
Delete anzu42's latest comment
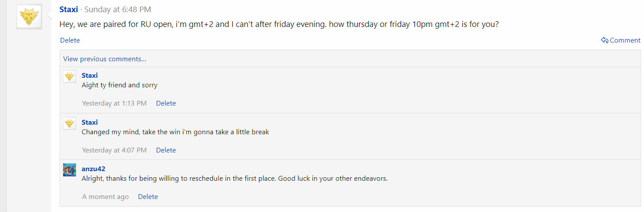tap(148, 197)
